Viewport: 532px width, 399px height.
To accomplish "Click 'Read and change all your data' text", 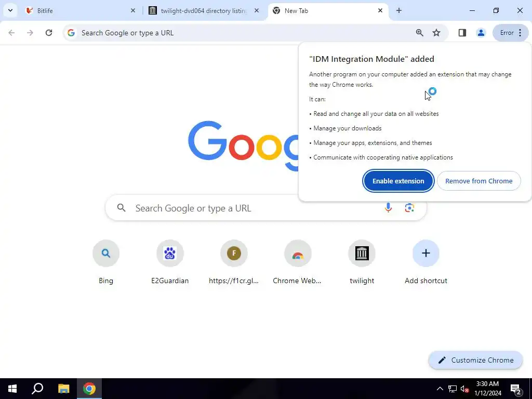I will coord(376,114).
